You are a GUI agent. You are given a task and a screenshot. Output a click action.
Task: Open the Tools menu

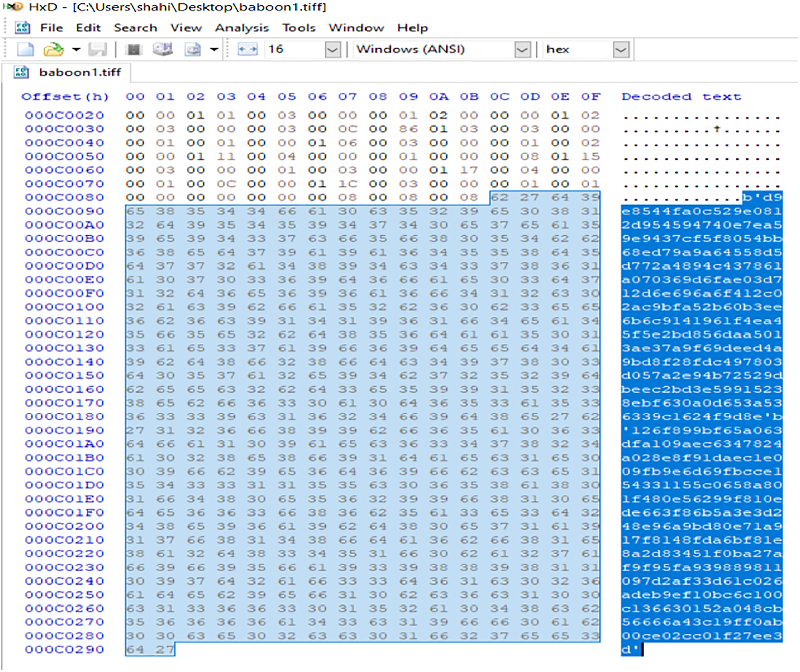pyautogui.click(x=299, y=28)
